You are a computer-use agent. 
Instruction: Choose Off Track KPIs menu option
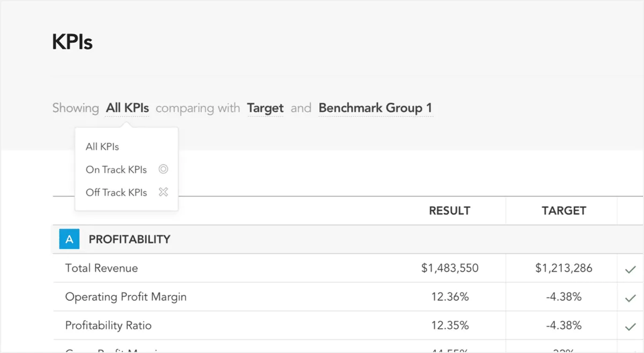click(116, 192)
